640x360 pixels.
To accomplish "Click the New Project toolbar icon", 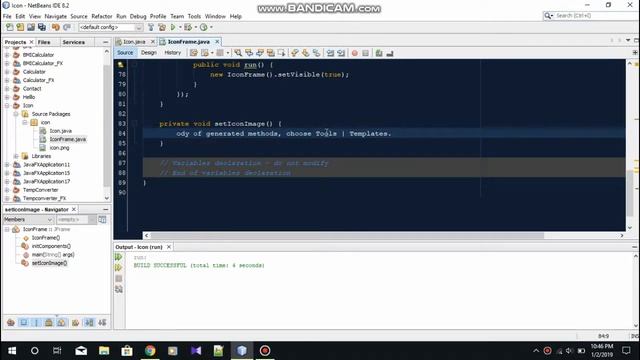I will 20,27.
